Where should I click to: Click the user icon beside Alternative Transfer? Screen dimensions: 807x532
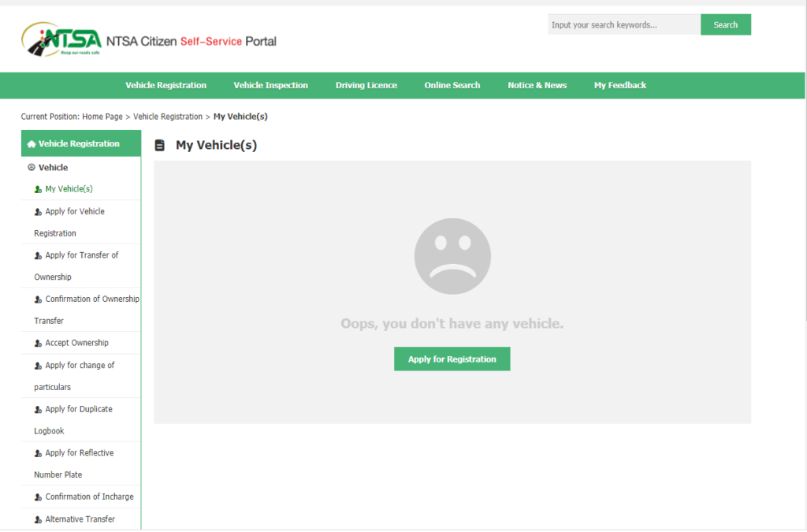(x=38, y=519)
